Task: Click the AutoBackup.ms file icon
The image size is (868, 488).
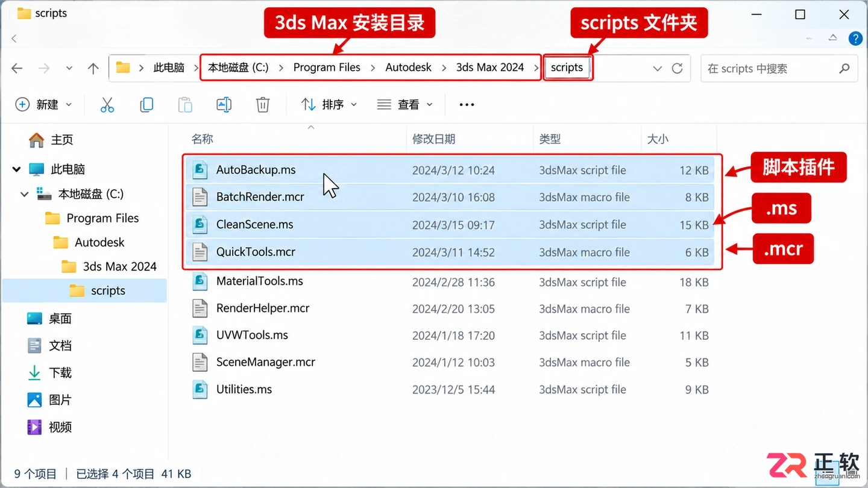Action: click(x=200, y=170)
